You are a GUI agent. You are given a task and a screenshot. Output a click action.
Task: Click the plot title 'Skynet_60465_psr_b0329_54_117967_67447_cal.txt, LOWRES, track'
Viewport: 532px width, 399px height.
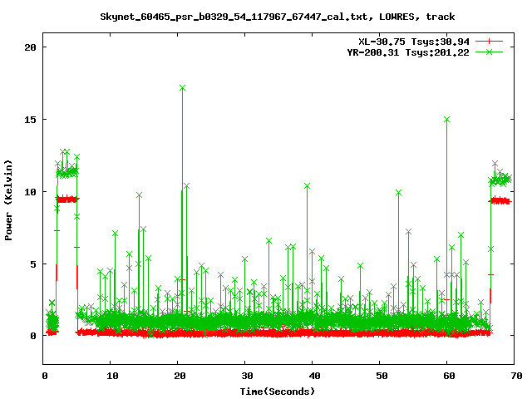click(x=277, y=17)
